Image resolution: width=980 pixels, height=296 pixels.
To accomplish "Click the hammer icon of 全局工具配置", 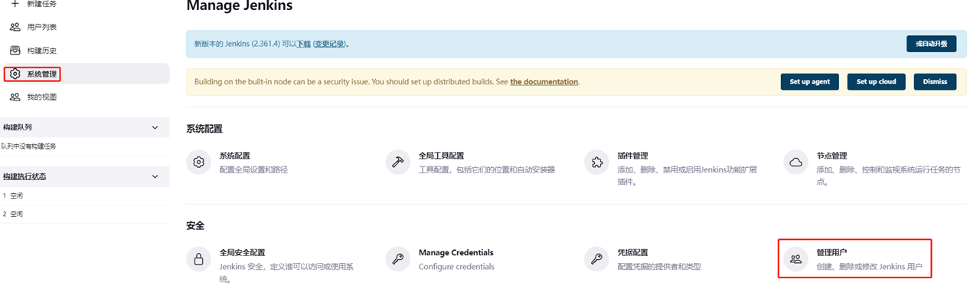I will click(x=398, y=162).
